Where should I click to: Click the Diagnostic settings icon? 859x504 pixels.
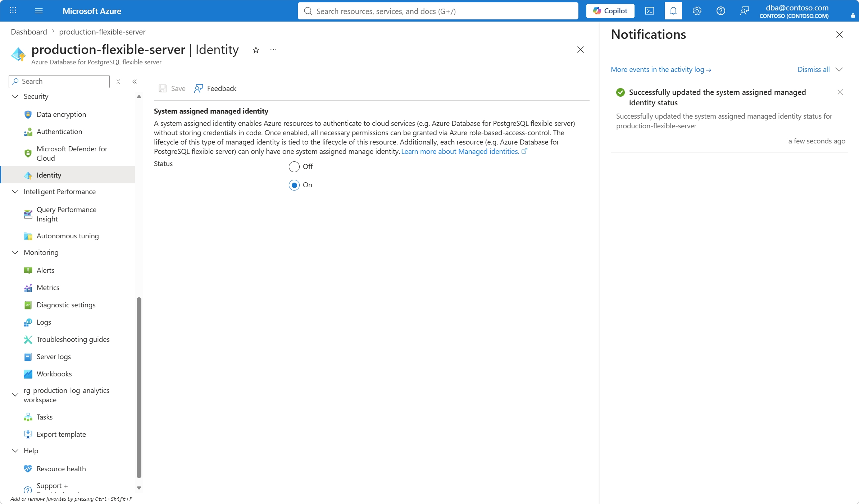pos(28,305)
